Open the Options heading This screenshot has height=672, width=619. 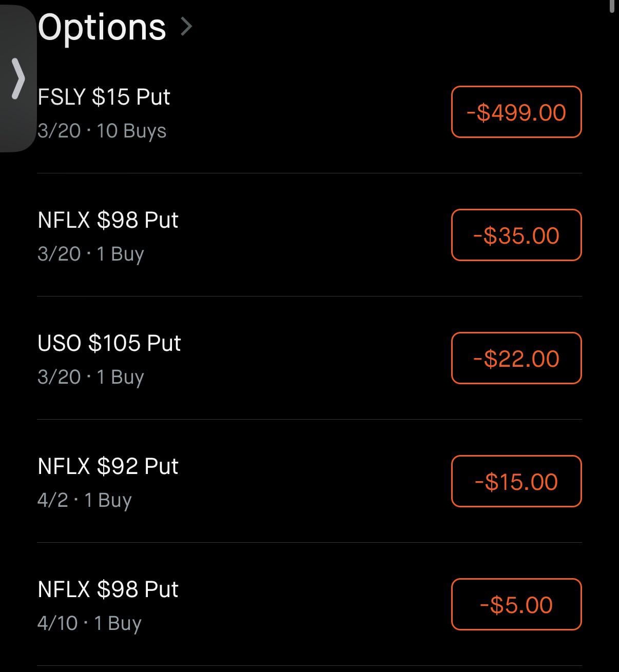(x=102, y=27)
